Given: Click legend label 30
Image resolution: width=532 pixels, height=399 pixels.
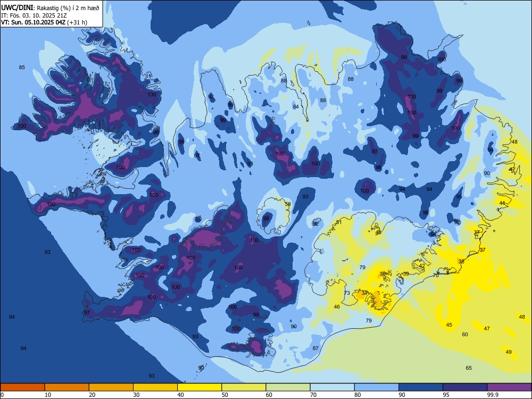Looking at the screenshot, I should point(136,395).
